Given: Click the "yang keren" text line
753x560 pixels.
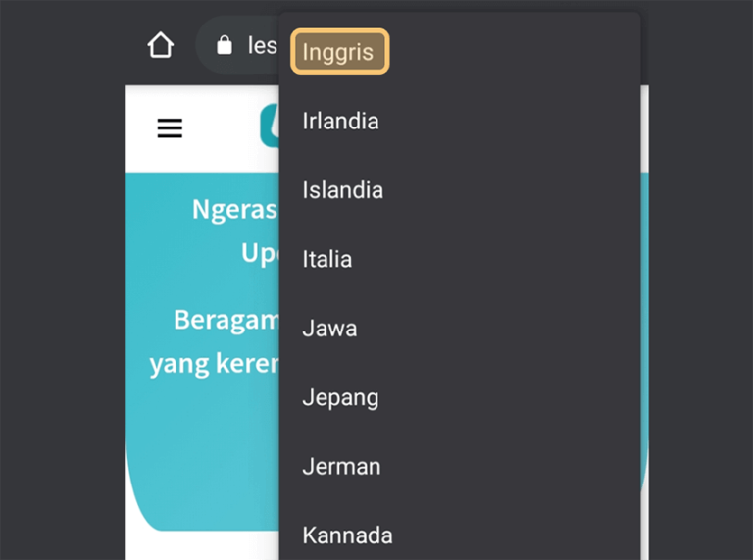Looking at the screenshot, I should click(214, 364).
